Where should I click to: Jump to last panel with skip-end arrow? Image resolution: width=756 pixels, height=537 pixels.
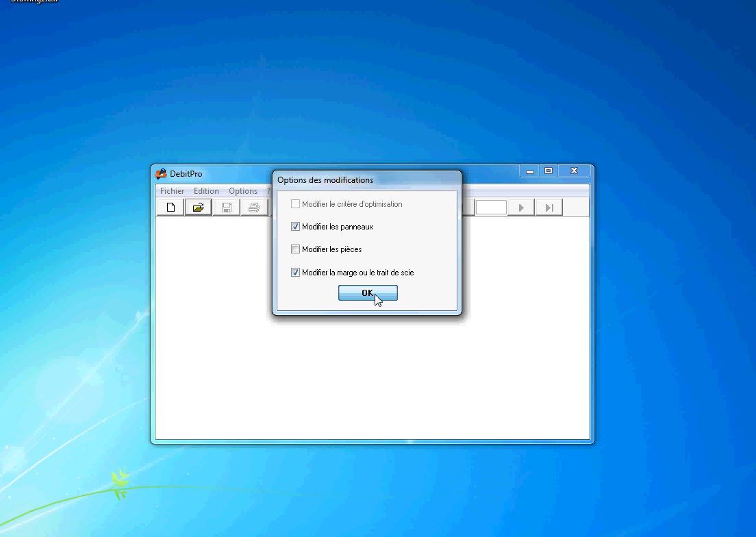click(549, 208)
